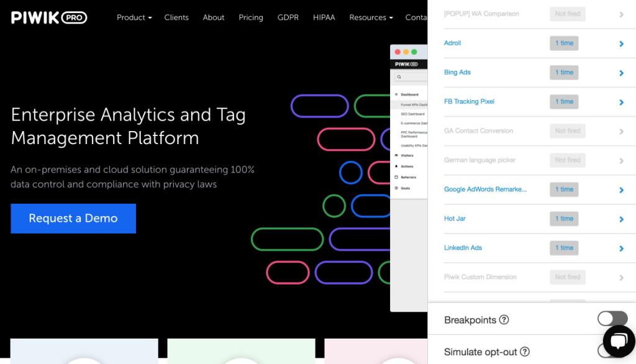Click the LinkedIn Ads 1 time badge

[x=564, y=248]
